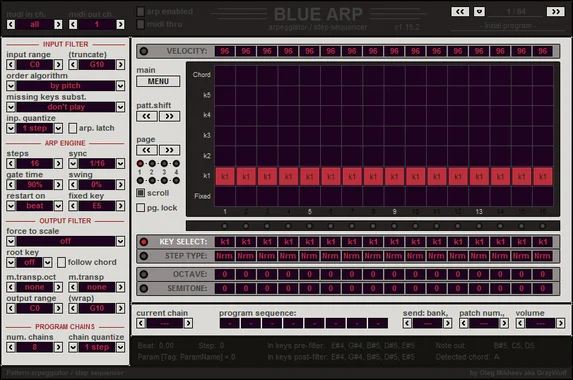Image resolution: width=573 pixels, height=380 pixels.
Task: Select previous program with top-right << button
Action: pos(460,12)
